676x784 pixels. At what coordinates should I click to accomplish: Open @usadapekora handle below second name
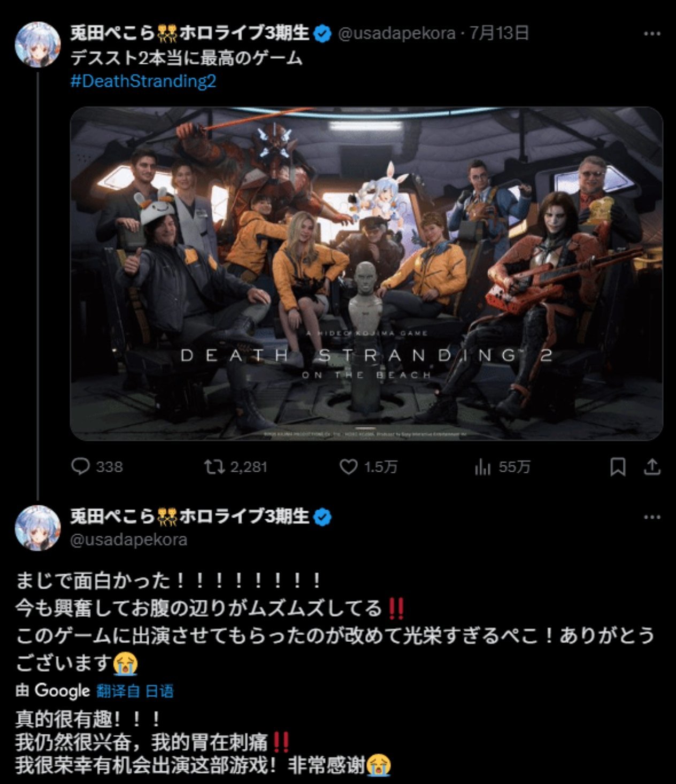pyautogui.click(x=129, y=540)
